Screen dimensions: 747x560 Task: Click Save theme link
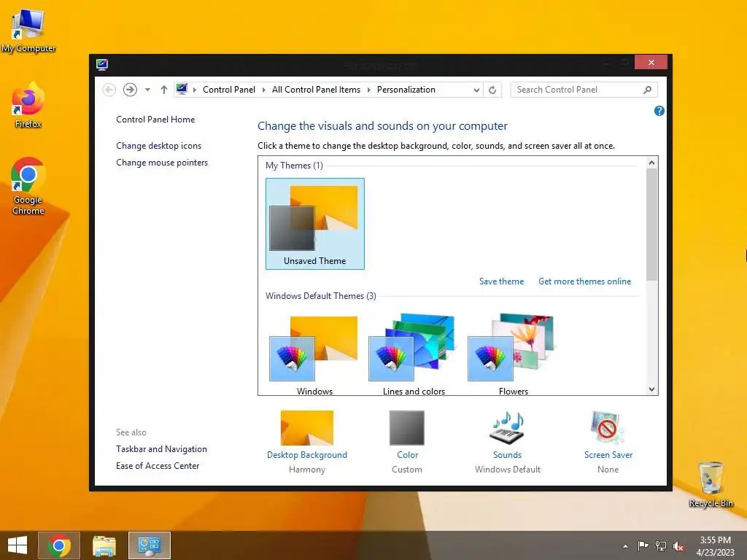coord(501,281)
